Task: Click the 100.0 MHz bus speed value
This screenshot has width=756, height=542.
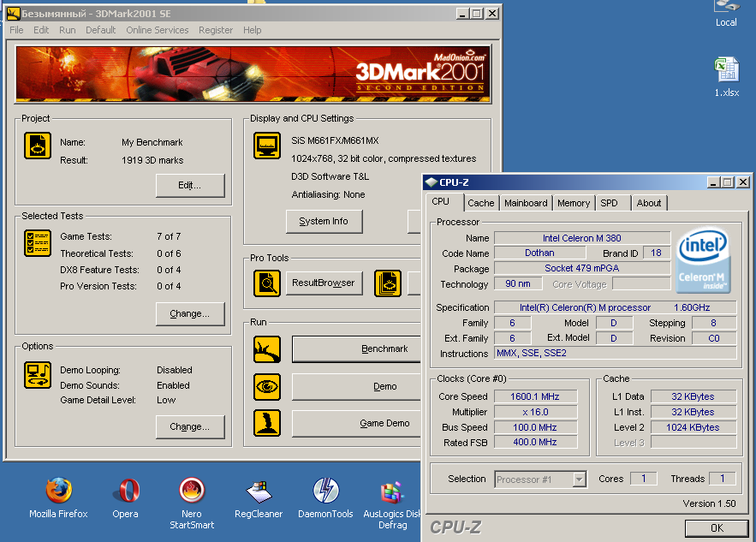Action: (535, 428)
